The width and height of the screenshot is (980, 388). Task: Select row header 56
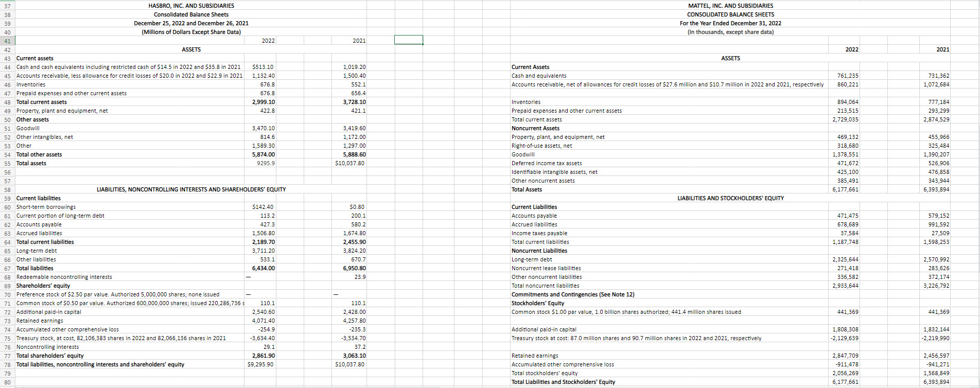point(7,172)
